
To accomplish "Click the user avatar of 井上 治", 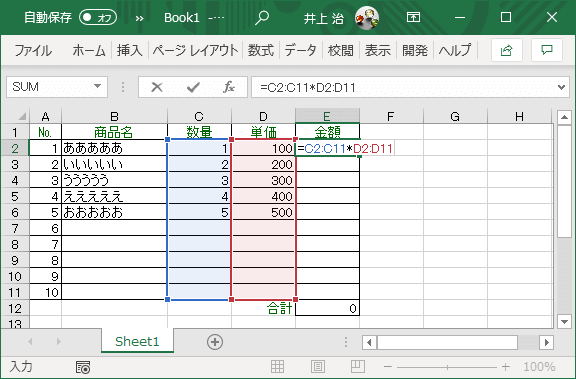I will 367,17.
